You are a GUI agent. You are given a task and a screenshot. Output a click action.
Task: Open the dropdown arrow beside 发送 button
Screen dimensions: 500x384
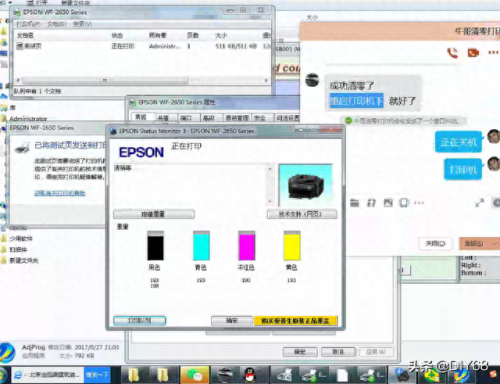[x=494, y=244]
